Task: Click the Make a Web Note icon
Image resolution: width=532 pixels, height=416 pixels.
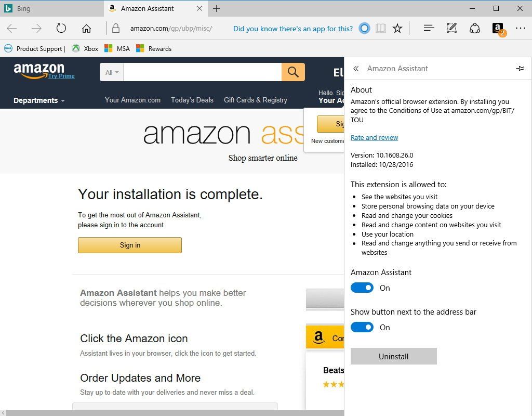Action: [x=451, y=29]
